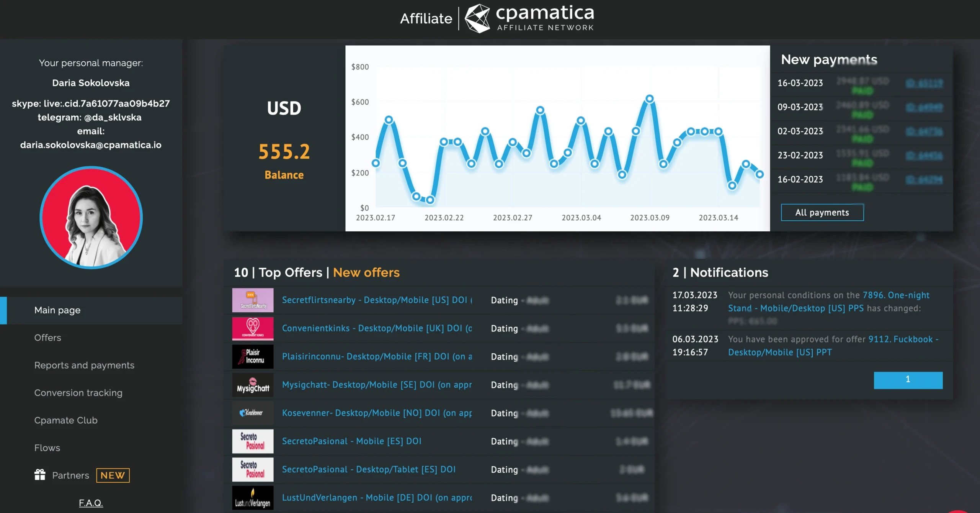Open LustUndVerlangen Mobile [DE] offer link
Image resolution: width=980 pixels, height=513 pixels.
pyautogui.click(x=377, y=498)
